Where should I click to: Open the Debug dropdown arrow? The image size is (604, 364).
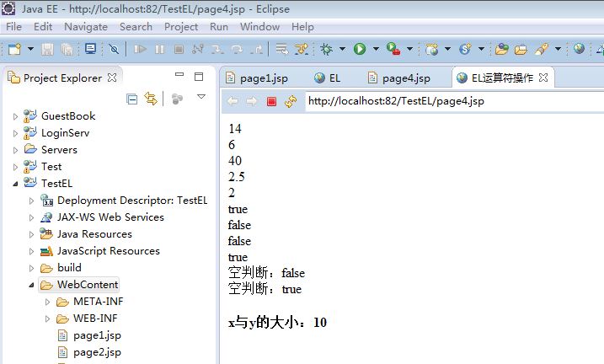click(342, 50)
